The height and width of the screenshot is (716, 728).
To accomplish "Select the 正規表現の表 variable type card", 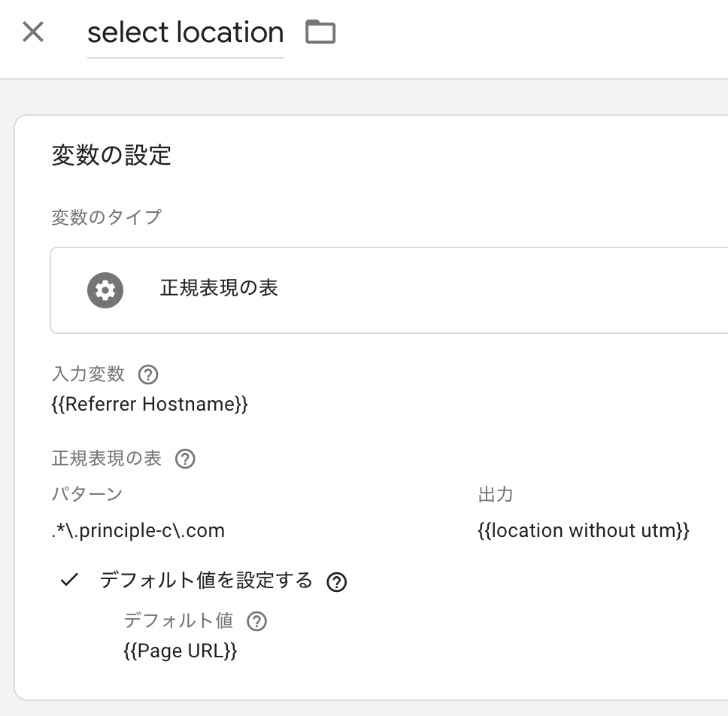I will click(301, 290).
